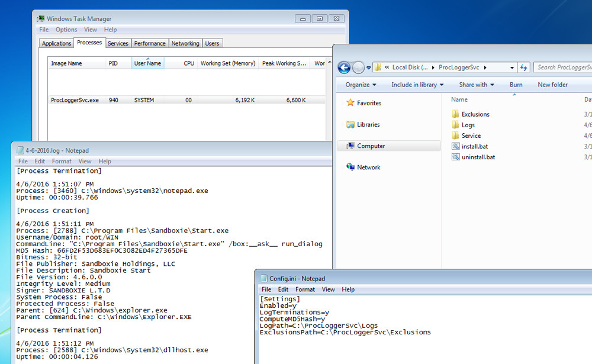Click the Favorites star icon in sidebar
This screenshot has width=592, height=364.
point(350,103)
